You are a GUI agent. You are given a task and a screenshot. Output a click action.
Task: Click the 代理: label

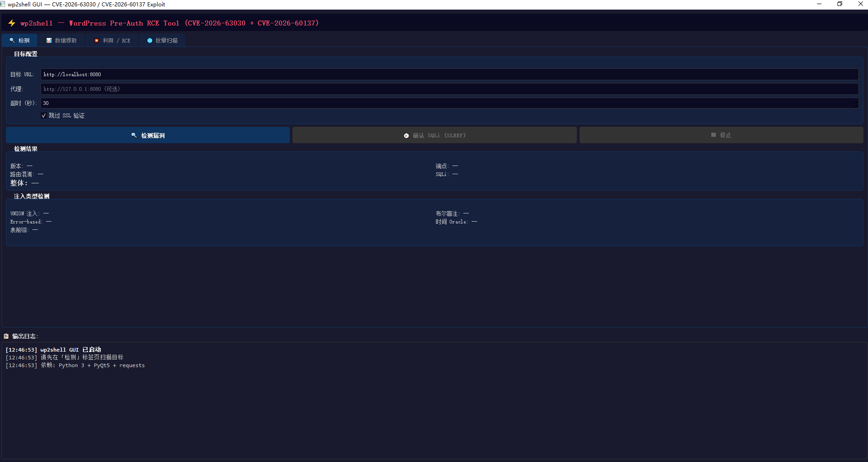coord(17,89)
